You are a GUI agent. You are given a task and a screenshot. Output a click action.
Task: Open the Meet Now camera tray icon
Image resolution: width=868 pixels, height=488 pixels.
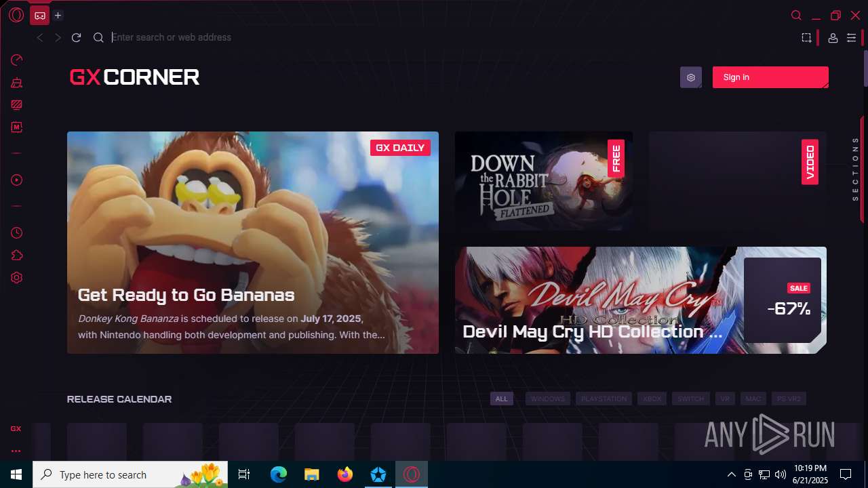748,474
